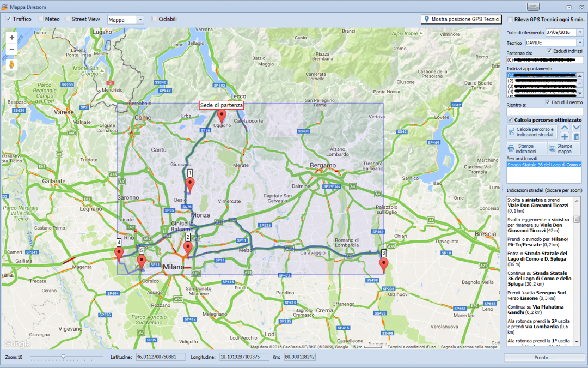Viewport: 588px width, 368px height.
Task: Click the 'Pronto ..' button
Action: pyautogui.click(x=543, y=358)
